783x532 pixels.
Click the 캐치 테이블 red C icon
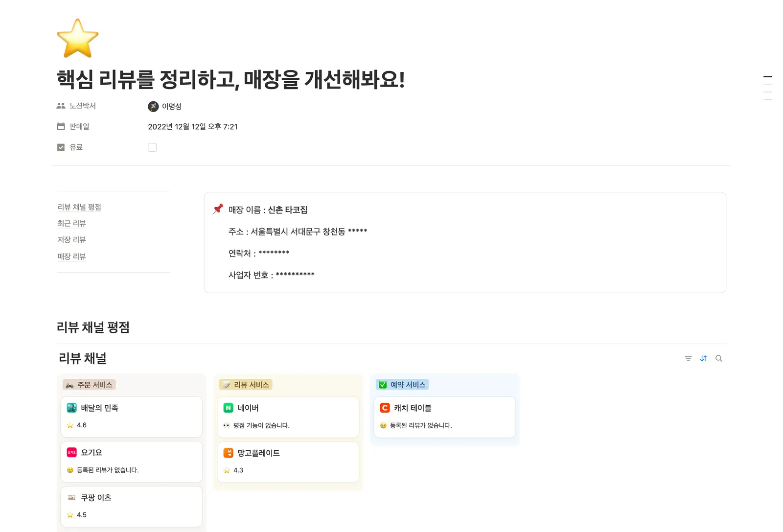[385, 408]
